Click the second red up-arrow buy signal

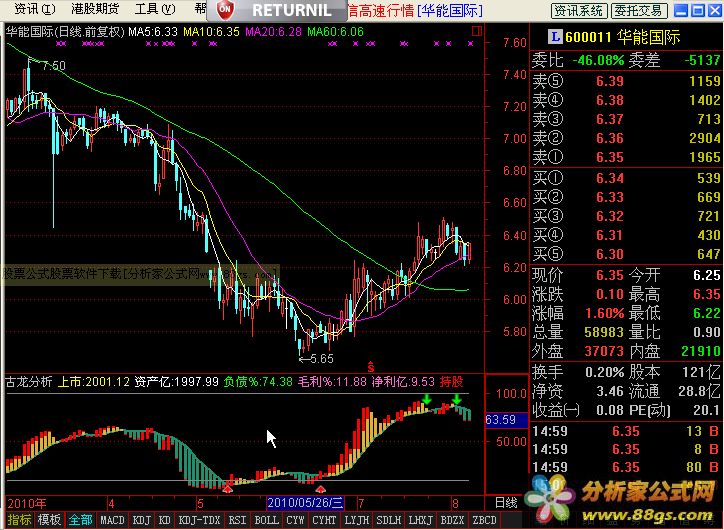pyautogui.click(x=320, y=488)
